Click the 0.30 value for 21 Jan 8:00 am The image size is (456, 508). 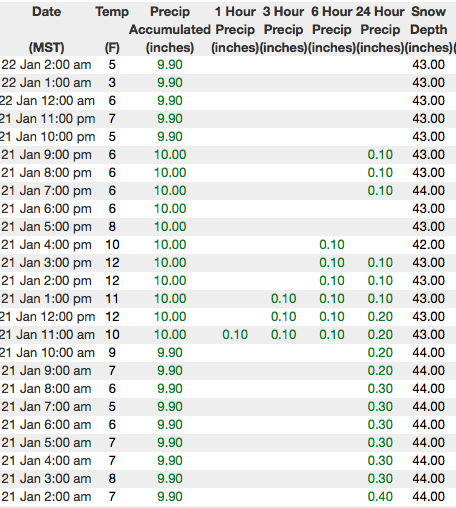coord(380,389)
